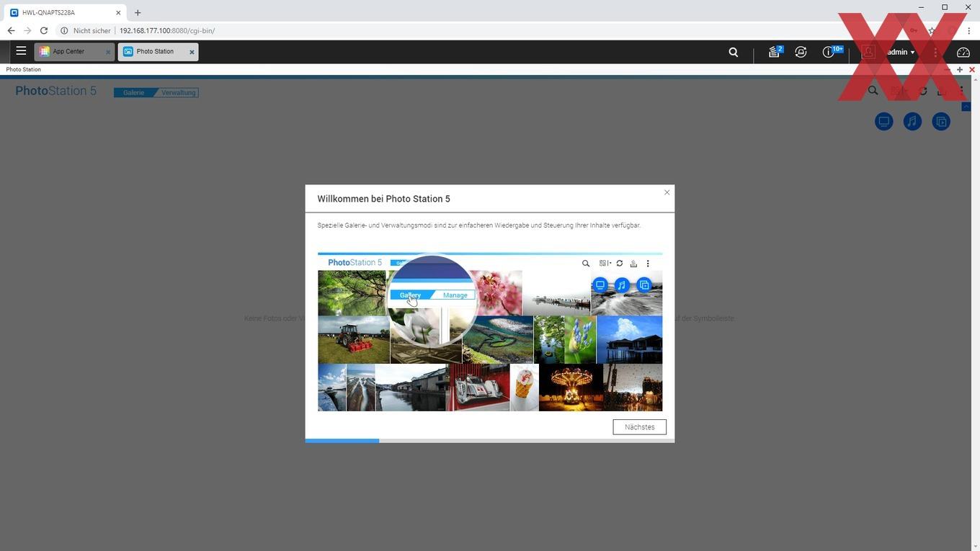Screen dimensions: 980x551
Task: Close the Photo Station welcome dialog
Action: pyautogui.click(x=667, y=192)
